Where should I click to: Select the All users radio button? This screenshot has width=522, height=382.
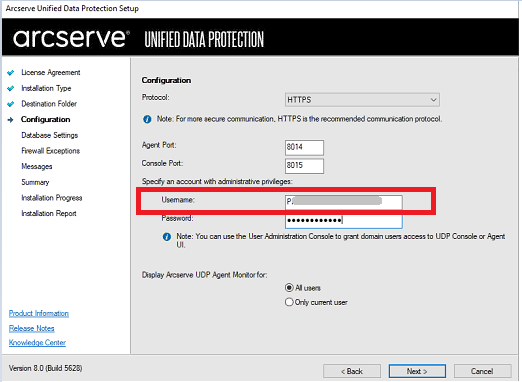289,288
